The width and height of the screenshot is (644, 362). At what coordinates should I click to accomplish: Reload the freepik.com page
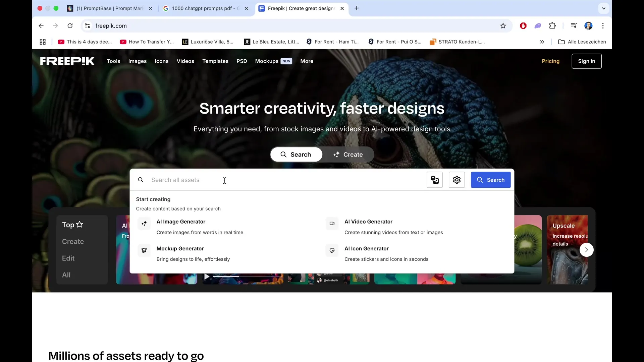pos(70,26)
